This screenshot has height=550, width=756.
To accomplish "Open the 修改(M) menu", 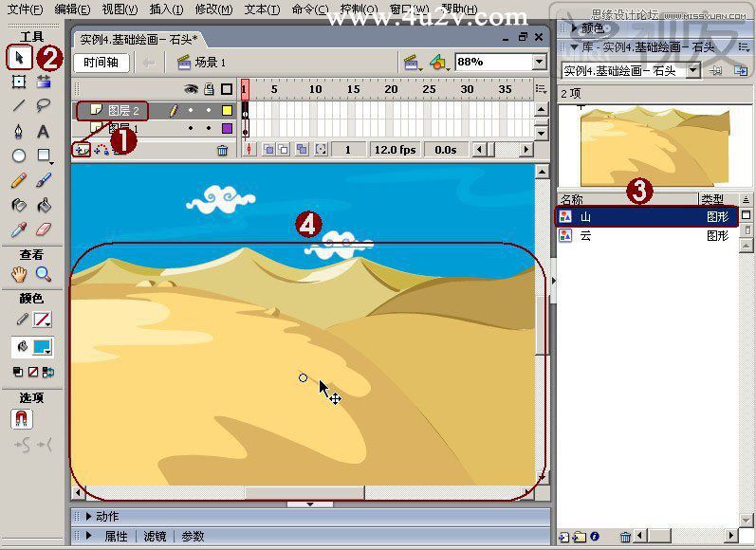I will pyautogui.click(x=213, y=9).
